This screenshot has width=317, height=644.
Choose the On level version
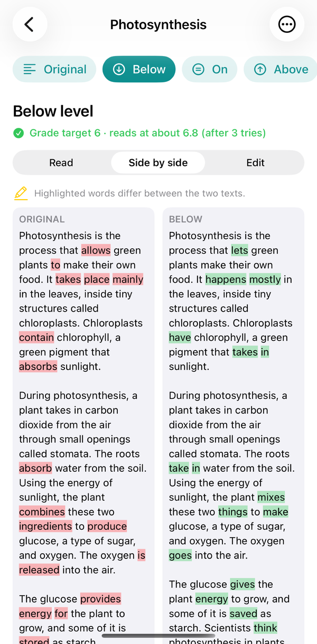pos(210,69)
